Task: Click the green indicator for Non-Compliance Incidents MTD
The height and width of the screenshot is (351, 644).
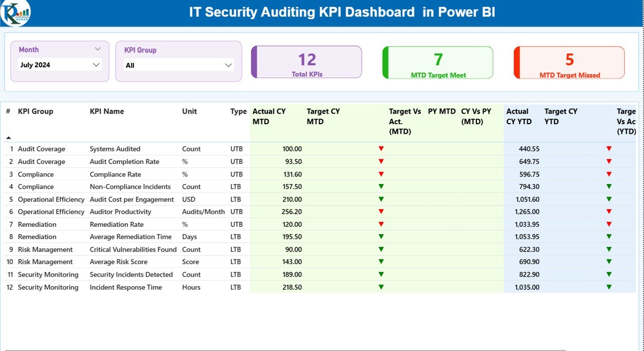Action: pyautogui.click(x=381, y=187)
